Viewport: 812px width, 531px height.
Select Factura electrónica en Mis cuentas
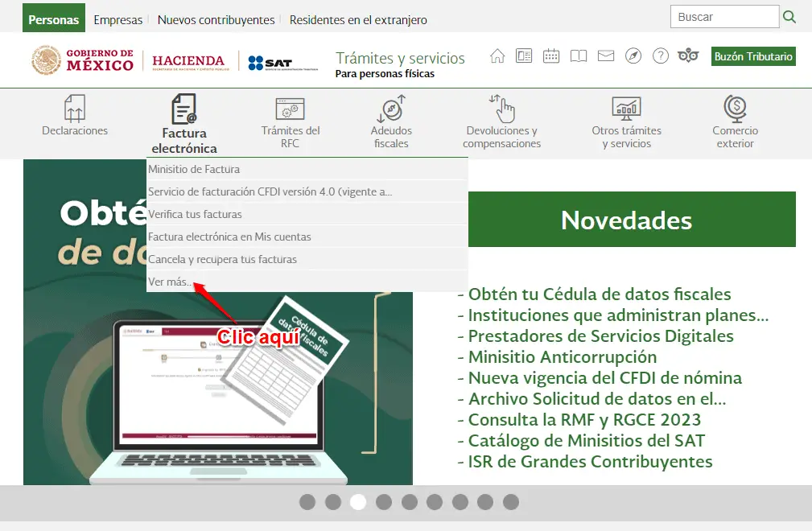pos(307,237)
